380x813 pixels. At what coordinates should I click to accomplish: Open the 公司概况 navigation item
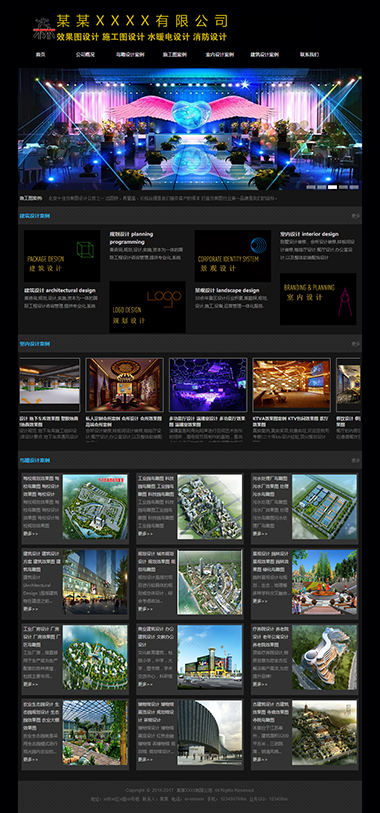point(85,54)
